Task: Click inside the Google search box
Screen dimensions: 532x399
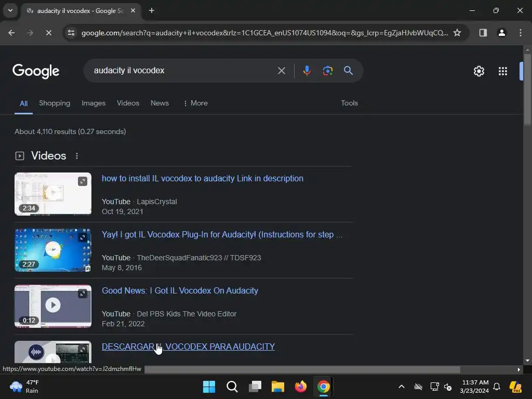Action: (x=183, y=71)
